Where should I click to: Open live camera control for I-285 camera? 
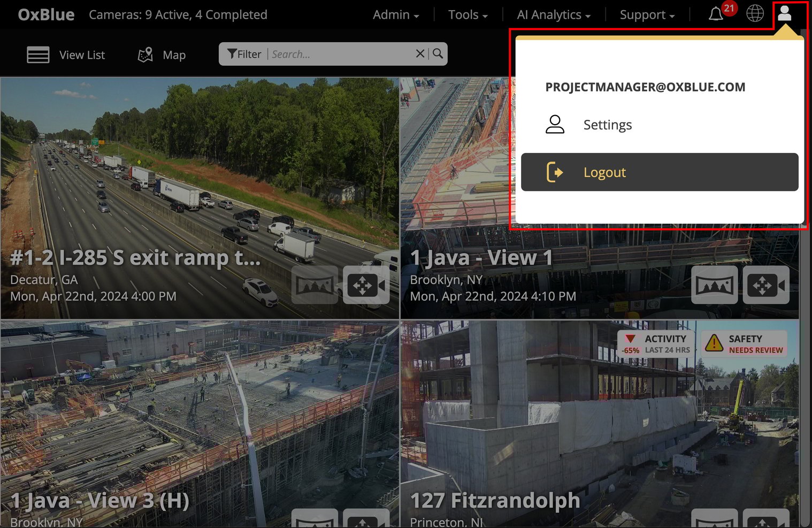coord(366,285)
